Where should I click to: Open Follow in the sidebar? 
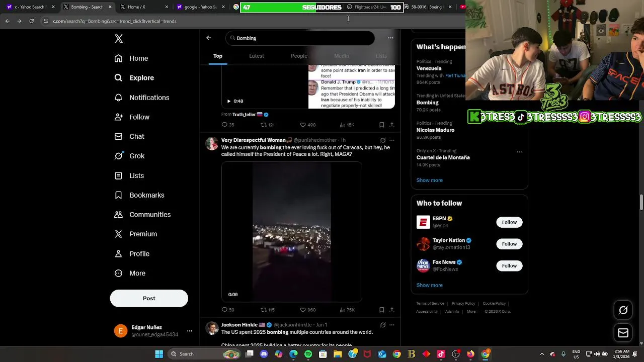132,117
